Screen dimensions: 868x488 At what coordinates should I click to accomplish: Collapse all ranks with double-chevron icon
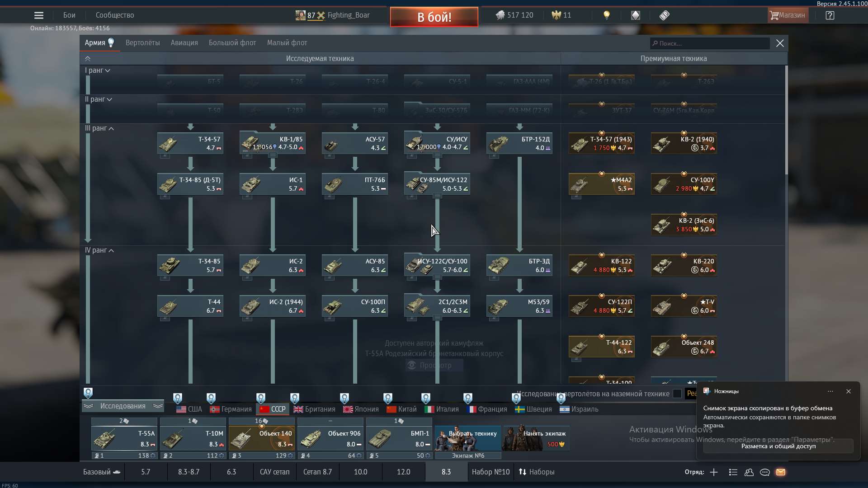pyautogui.click(x=88, y=59)
